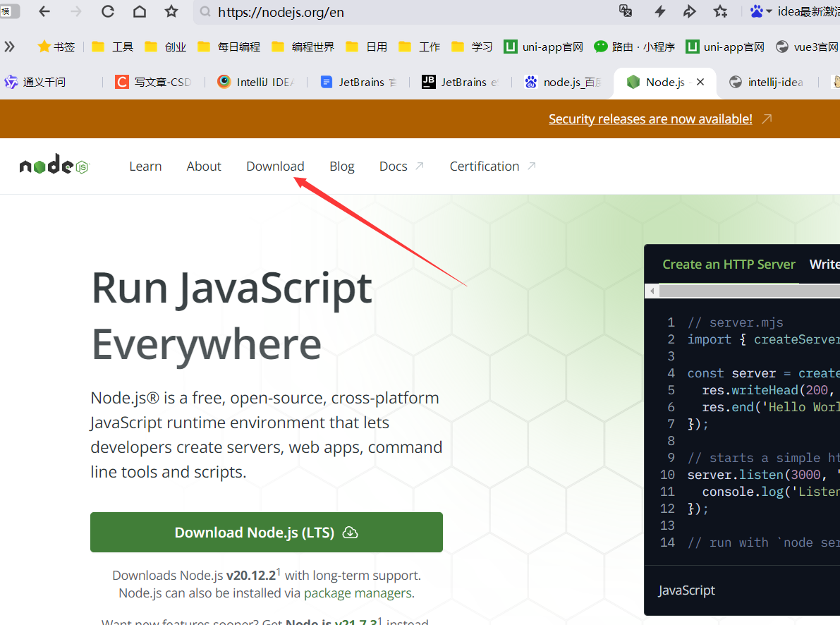Open favorites star-plus icon at toolbar right
This screenshot has width=840, height=625.
(x=721, y=11)
